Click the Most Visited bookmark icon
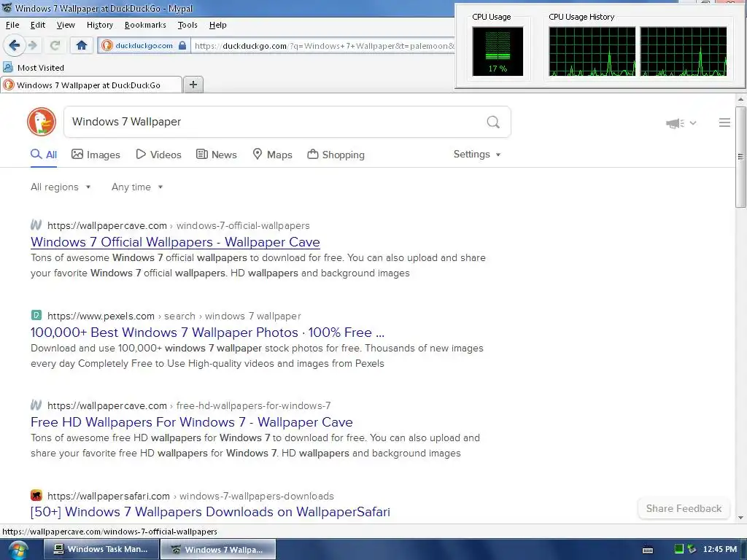This screenshot has width=747, height=560. pos(8,67)
